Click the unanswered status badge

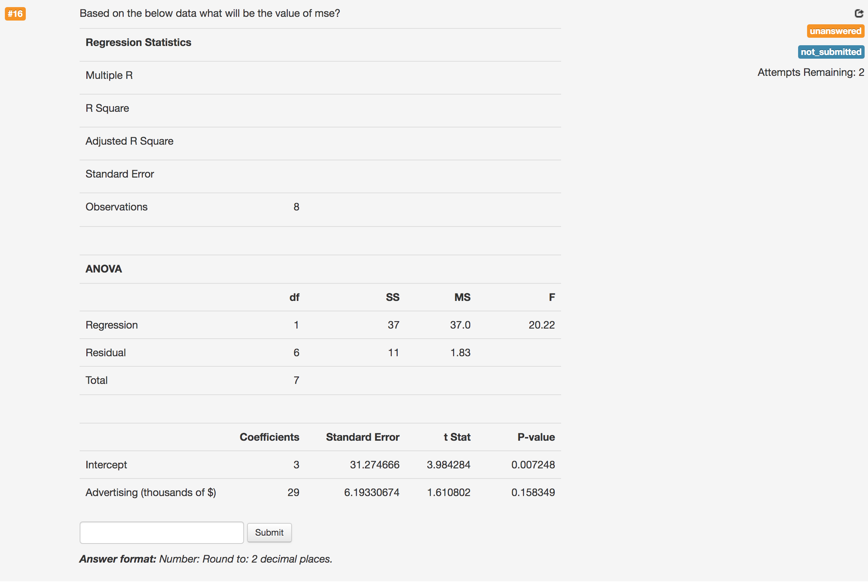pos(835,31)
